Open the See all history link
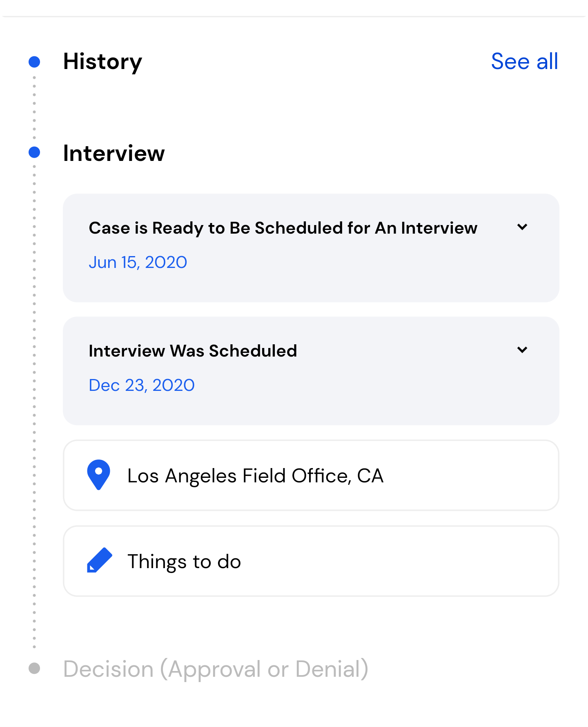 [x=524, y=62]
